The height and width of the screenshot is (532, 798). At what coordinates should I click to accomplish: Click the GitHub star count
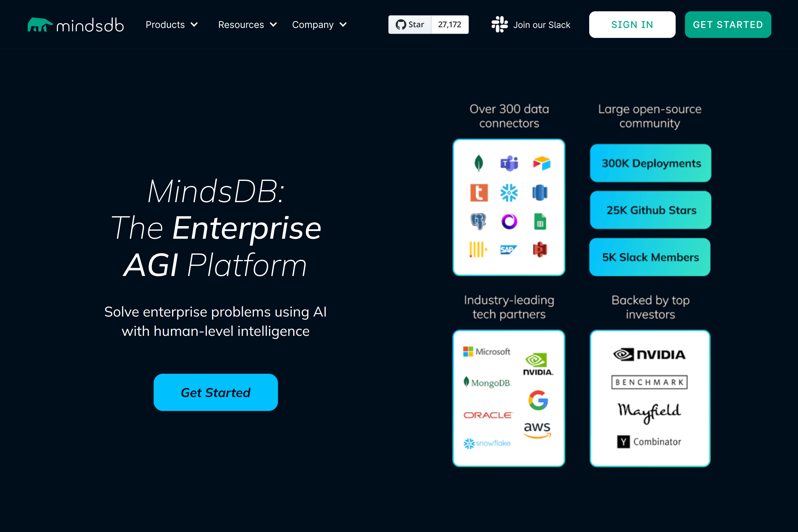pyautogui.click(x=450, y=24)
